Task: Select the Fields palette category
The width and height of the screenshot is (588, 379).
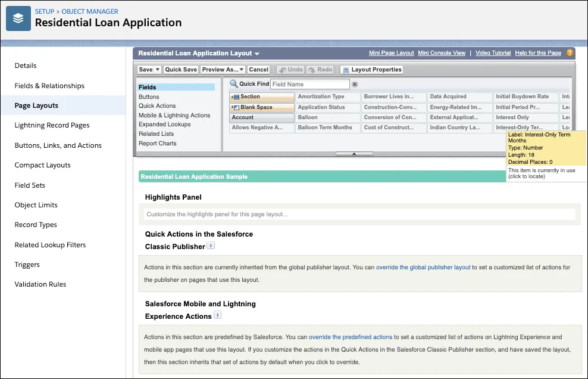Action: pyautogui.click(x=176, y=87)
